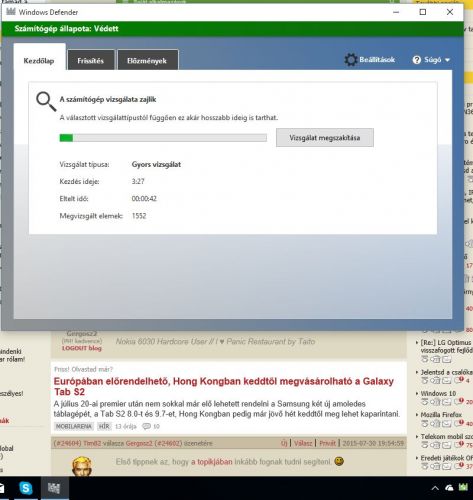
Task: Expand triangle before Telekom mobil topic
Action: (417, 437)
